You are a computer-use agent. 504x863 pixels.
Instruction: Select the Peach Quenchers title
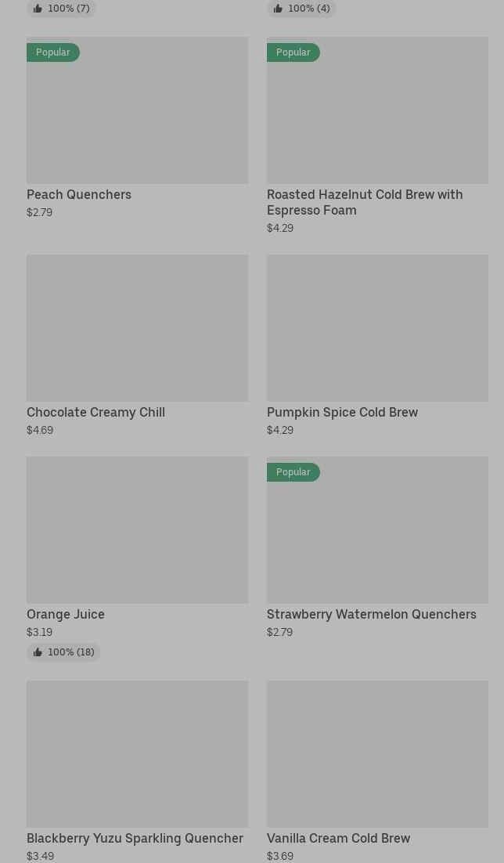pyautogui.click(x=79, y=194)
